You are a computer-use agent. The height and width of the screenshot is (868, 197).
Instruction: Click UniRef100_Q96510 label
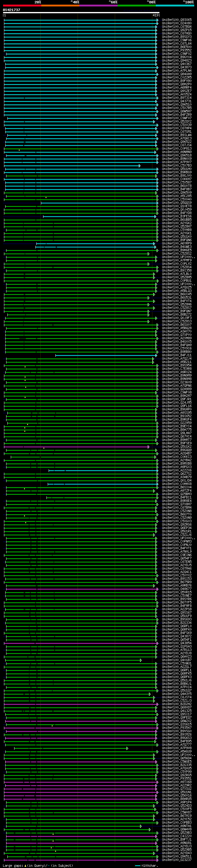pos(177,104)
